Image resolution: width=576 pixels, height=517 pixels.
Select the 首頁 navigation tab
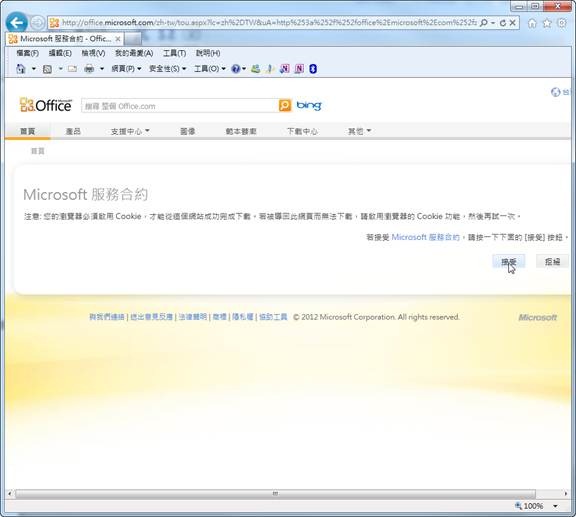(28, 131)
